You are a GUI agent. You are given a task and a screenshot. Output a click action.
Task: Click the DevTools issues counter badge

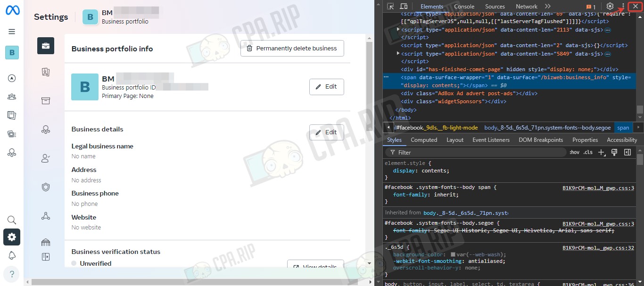(x=591, y=7)
